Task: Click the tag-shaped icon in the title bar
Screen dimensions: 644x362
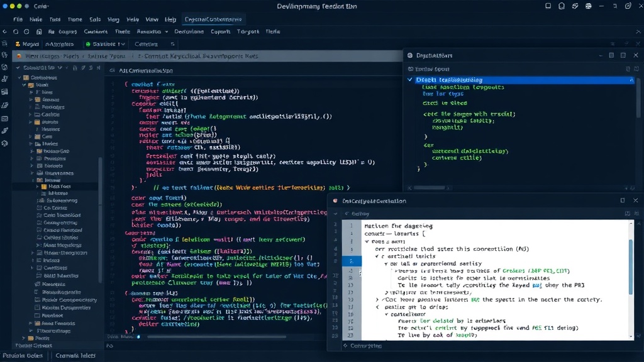Action: tap(575, 6)
